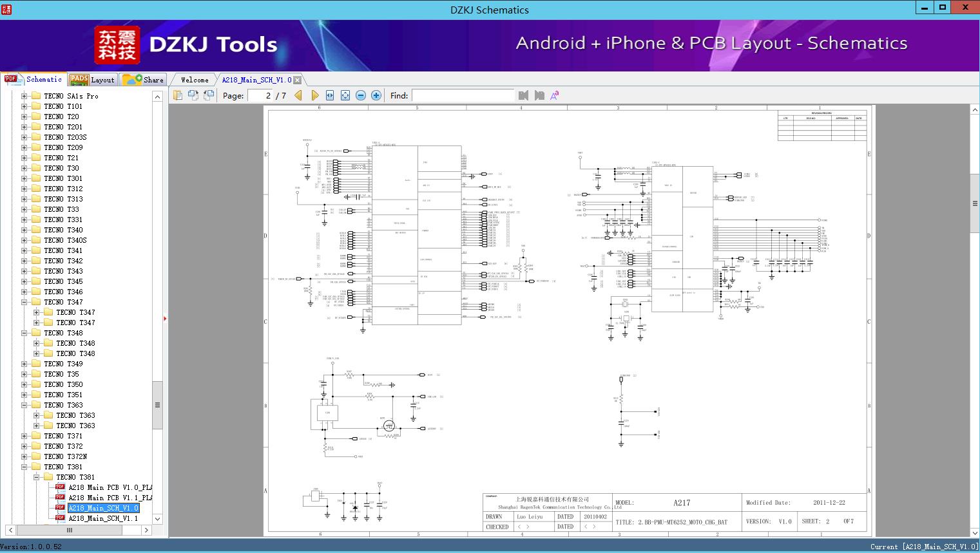Click the find next icon
The width and height of the screenshot is (980, 553).
pos(539,95)
